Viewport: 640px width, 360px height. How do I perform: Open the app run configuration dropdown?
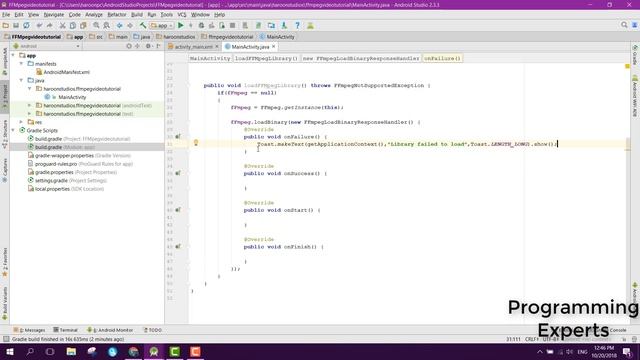tap(162, 25)
